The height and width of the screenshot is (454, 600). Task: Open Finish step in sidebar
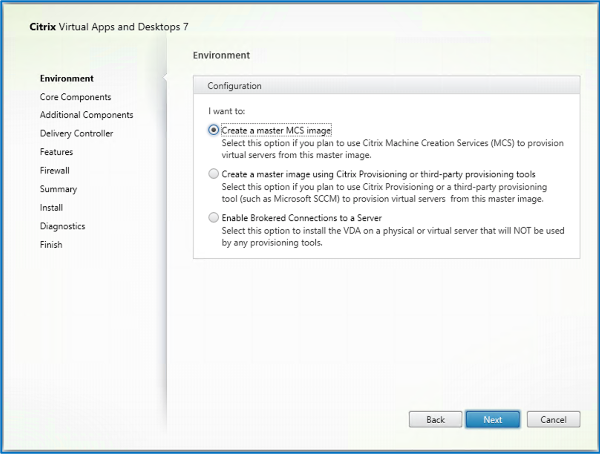(51, 245)
